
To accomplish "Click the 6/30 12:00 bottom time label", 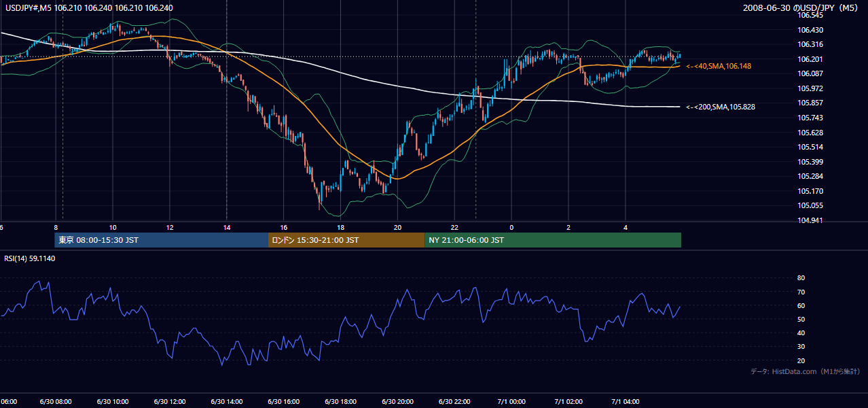I will point(170,402).
